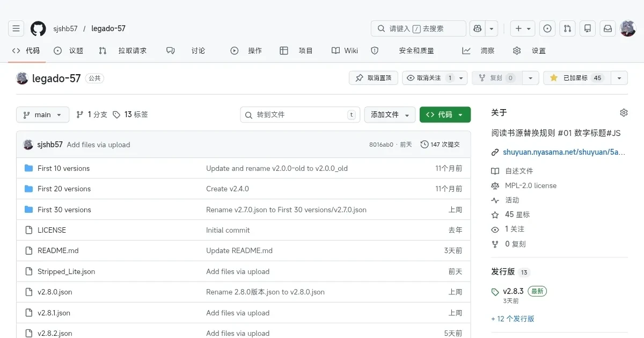644x338 pixels.
Task: Open the First 20 versions folder
Action: [x=64, y=189]
